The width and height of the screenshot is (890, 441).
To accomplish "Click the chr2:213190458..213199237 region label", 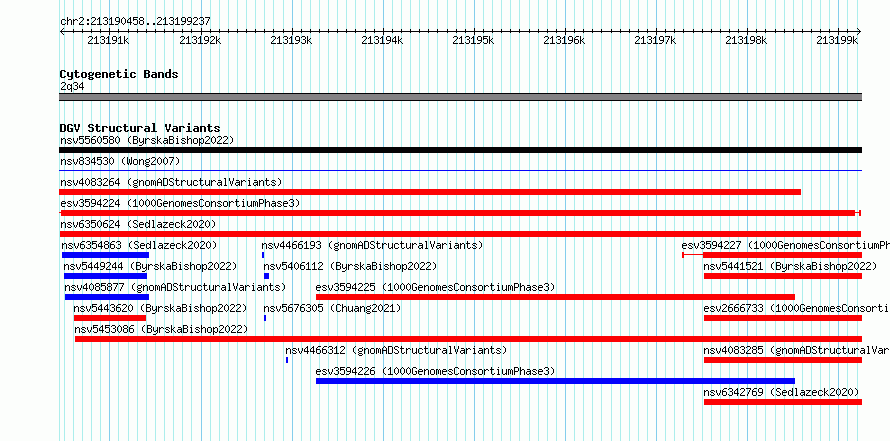I will (136, 21).
